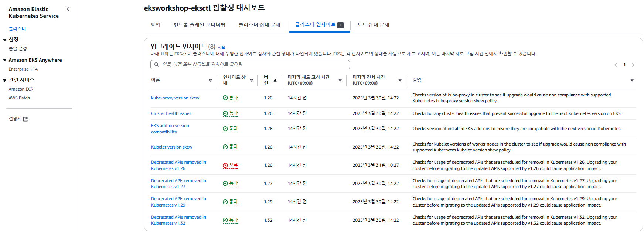Switch to the 요약 tab

(x=156, y=25)
